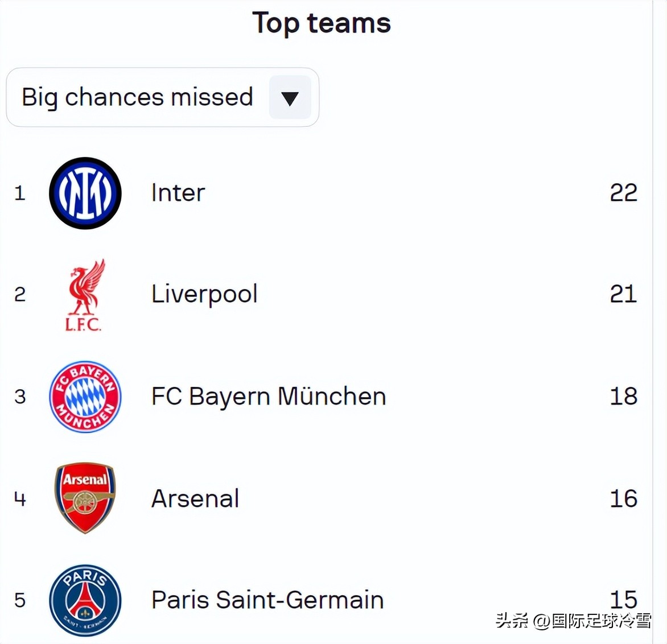Click rank number 3 beside Bayern

pos(20,397)
